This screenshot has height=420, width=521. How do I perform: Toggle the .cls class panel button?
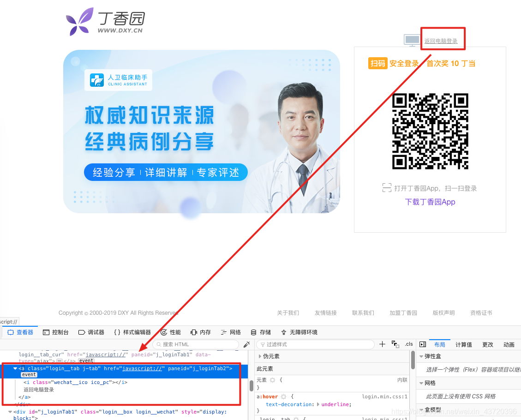click(x=409, y=344)
